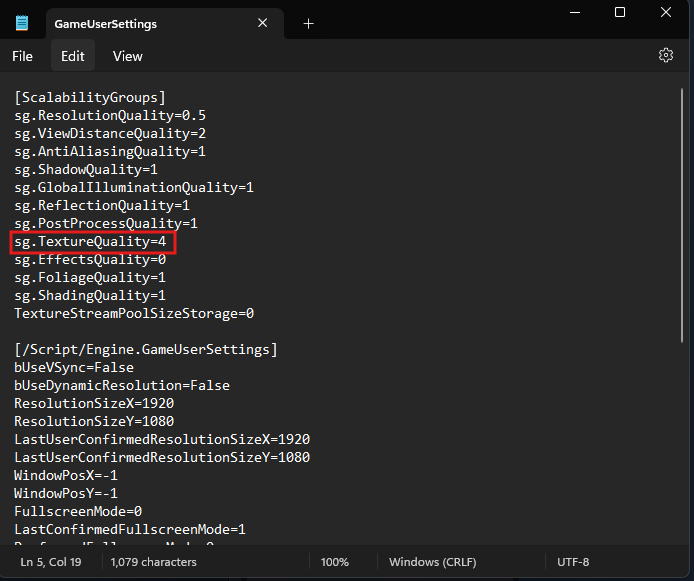Click the sg.ViewDistanceQuality=2 line
694x581 pixels.
click(110, 134)
